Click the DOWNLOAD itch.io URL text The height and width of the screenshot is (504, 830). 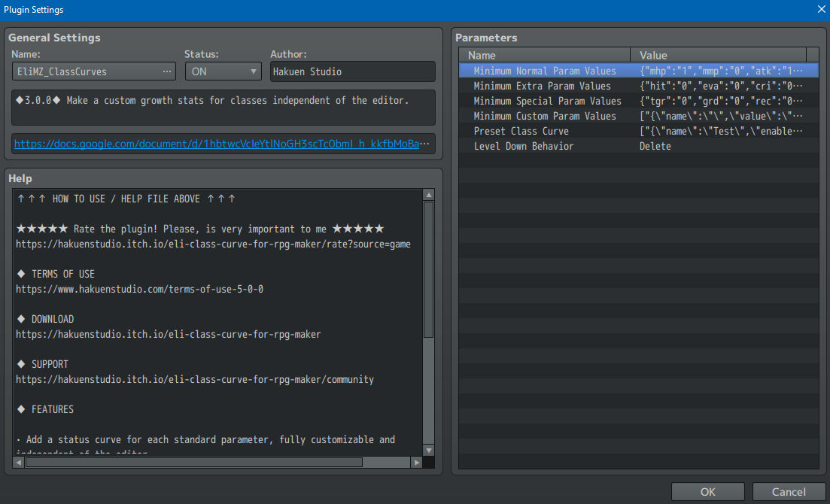[x=169, y=335]
